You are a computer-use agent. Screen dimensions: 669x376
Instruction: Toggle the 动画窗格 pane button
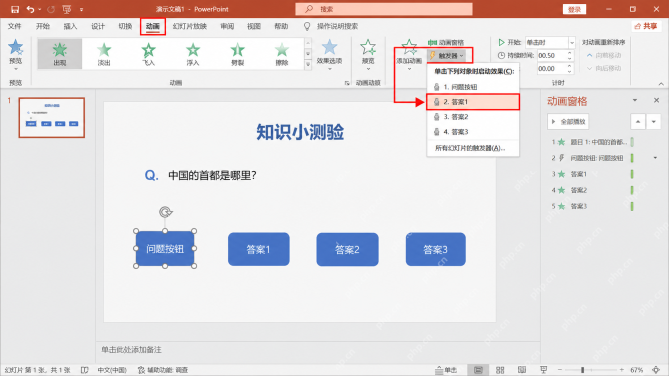(x=445, y=42)
